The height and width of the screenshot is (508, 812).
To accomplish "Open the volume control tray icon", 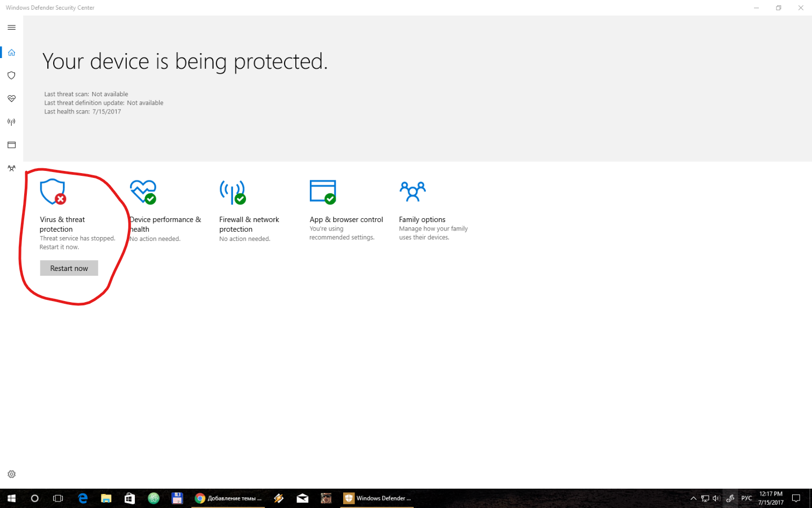I will pos(716,498).
